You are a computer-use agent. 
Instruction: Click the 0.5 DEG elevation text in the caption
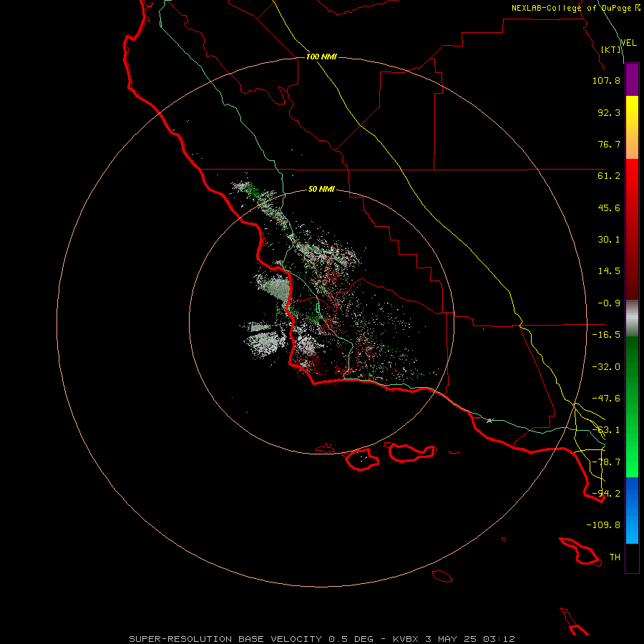(x=351, y=639)
